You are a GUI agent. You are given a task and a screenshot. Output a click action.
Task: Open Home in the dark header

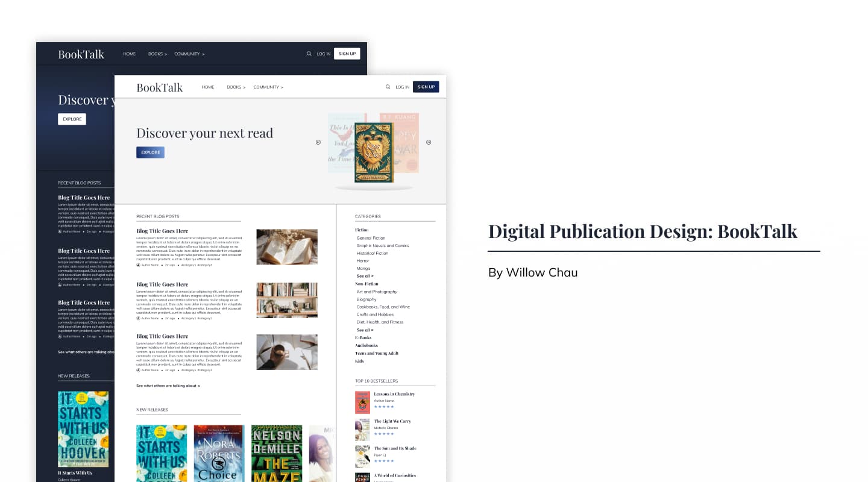tap(130, 54)
